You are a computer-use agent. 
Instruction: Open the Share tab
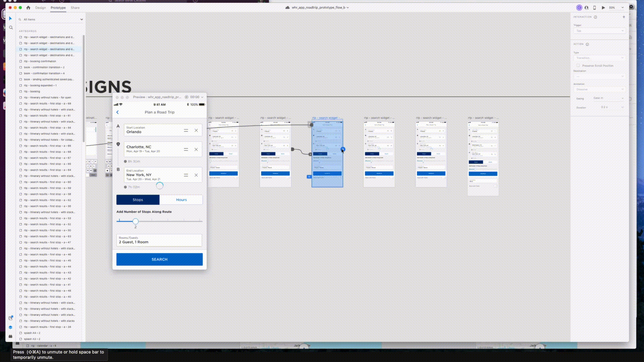(75, 8)
